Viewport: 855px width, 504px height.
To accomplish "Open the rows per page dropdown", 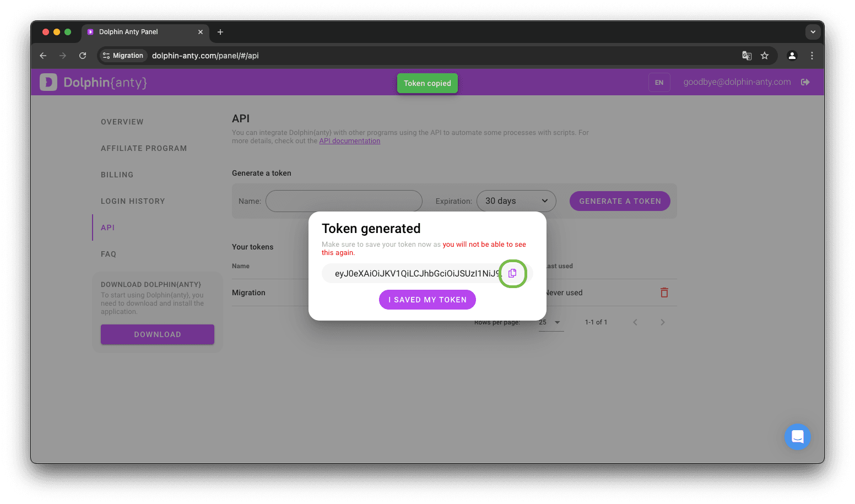I will click(550, 322).
